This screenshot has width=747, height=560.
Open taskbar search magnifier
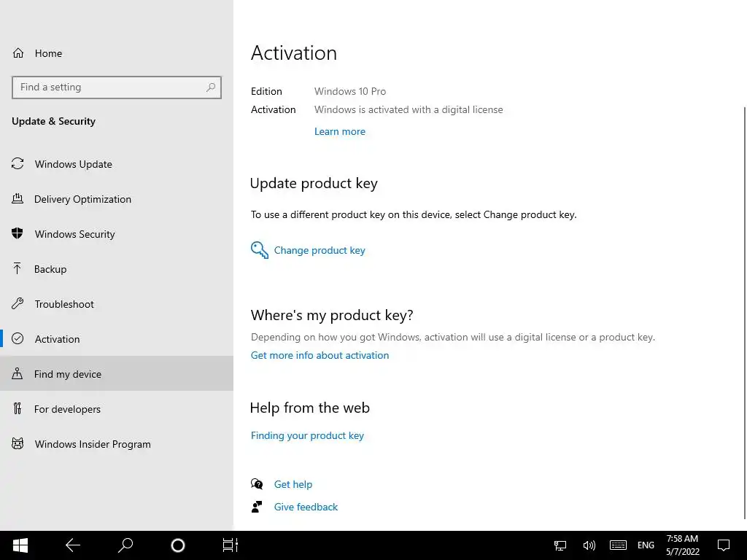click(x=125, y=545)
